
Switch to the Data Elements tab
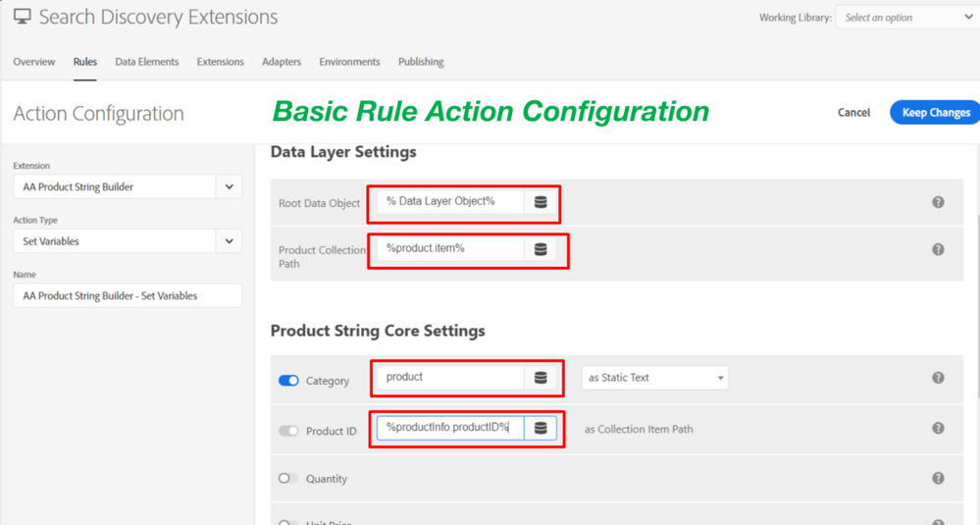point(147,62)
